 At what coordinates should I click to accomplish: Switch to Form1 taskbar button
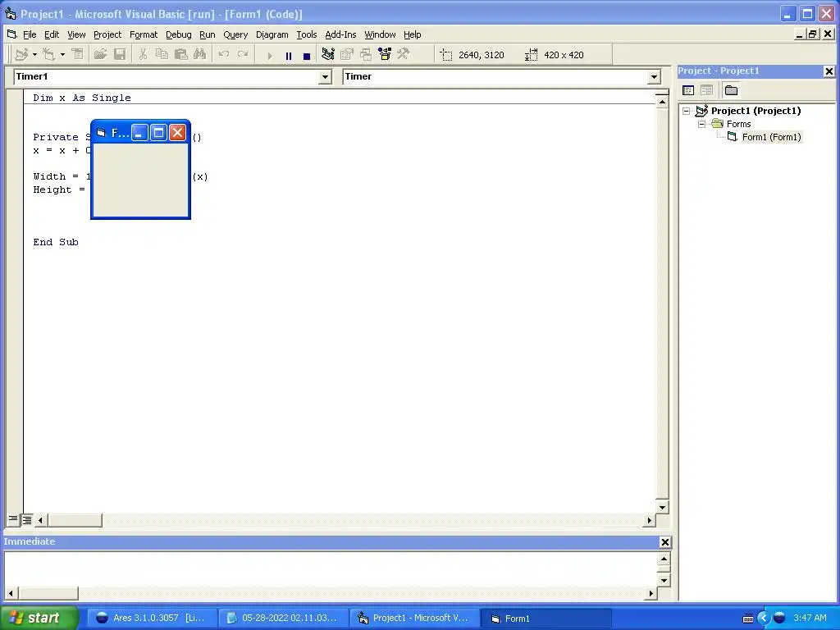point(546,619)
